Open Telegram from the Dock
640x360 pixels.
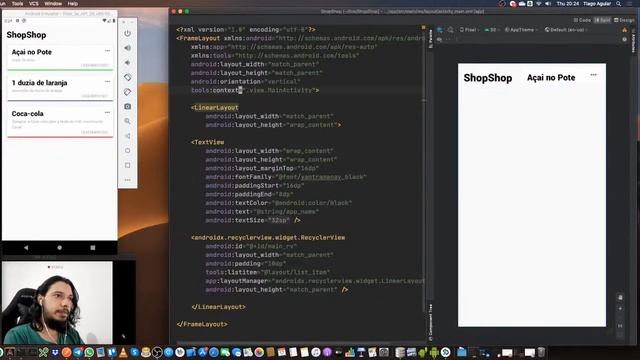tap(78, 352)
